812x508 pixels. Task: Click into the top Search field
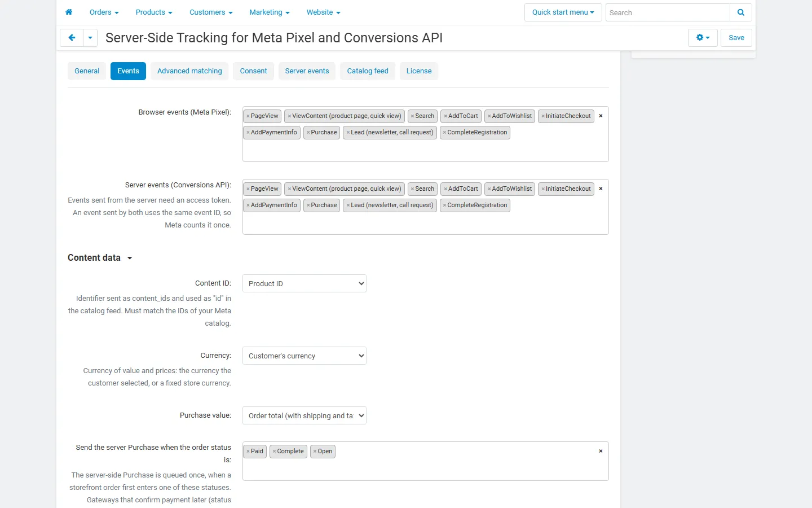[668, 12]
